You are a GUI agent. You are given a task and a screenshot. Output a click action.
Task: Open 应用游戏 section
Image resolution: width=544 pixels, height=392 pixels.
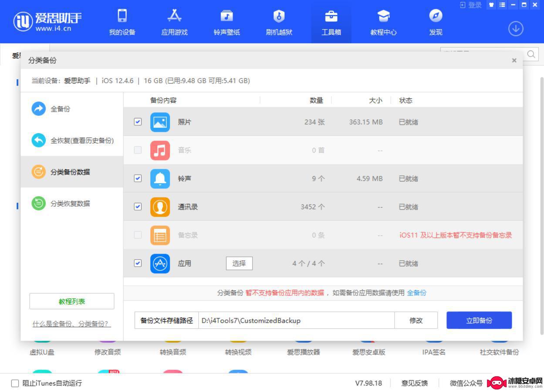tap(174, 22)
